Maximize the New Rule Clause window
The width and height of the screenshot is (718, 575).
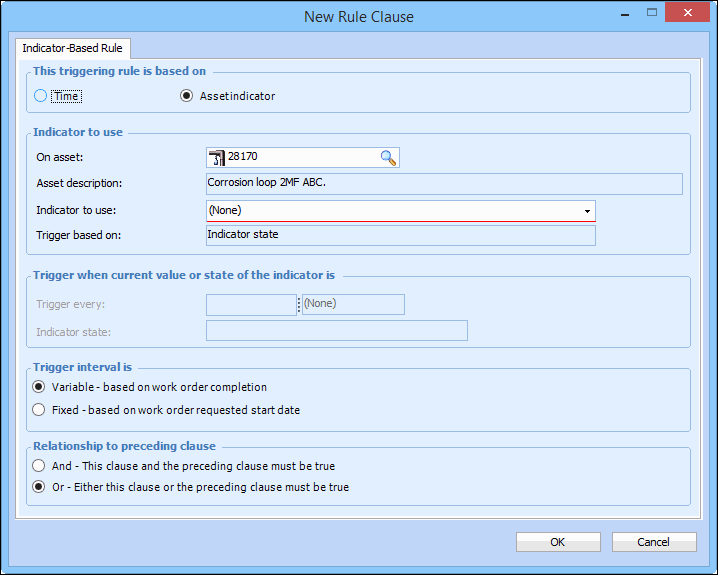(x=651, y=14)
